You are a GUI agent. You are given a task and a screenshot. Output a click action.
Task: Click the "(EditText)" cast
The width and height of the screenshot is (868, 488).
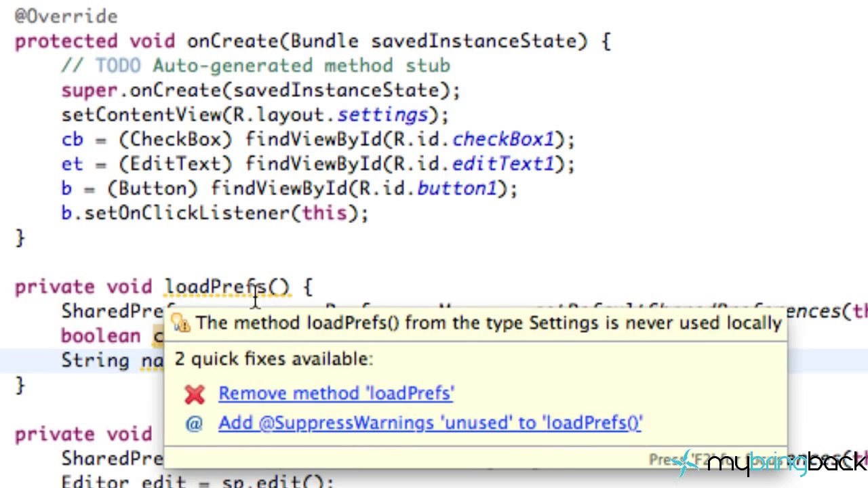pyautogui.click(x=175, y=164)
